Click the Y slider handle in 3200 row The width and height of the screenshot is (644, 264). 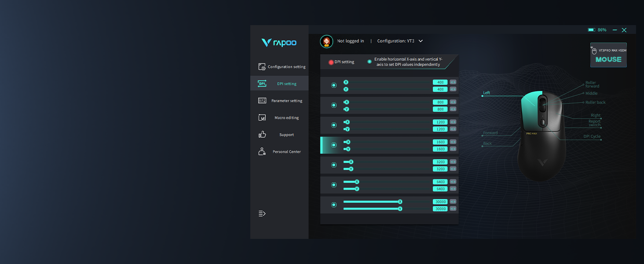[x=351, y=169]
